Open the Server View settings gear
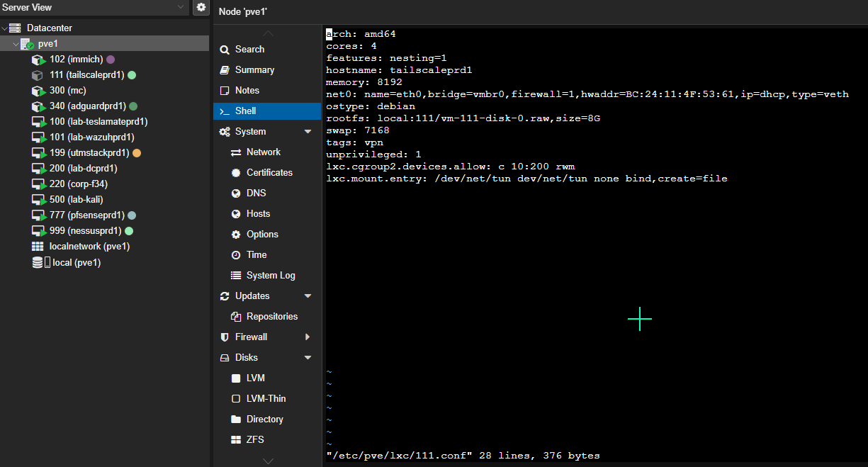The width and height of the screenshot is (868, 467). [201, 7]
